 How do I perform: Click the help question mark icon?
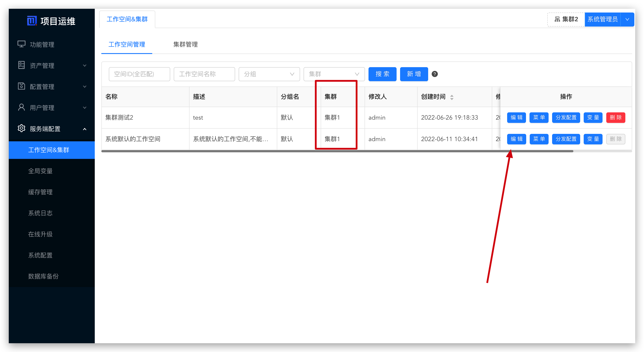[435, 74]
